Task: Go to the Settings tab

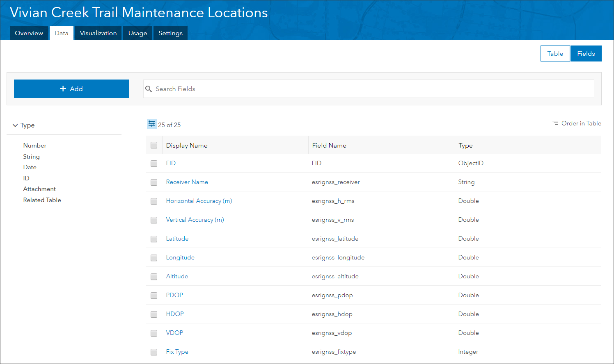Action: pyautogui.click(x=170, y=33)
